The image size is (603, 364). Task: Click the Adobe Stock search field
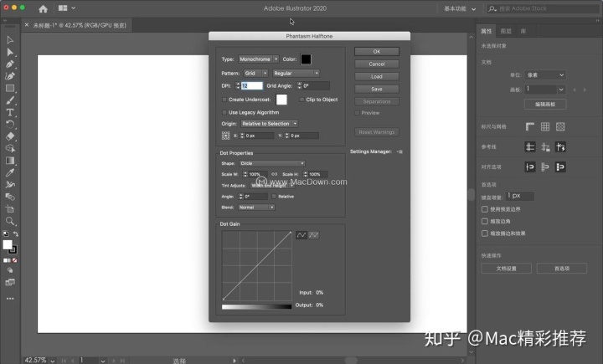tap(542, 8)
